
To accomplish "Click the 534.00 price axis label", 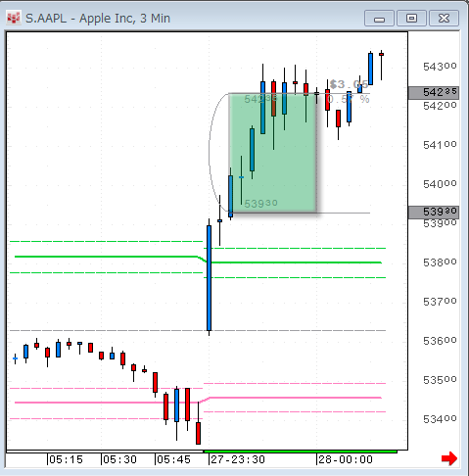I will 440,419.
